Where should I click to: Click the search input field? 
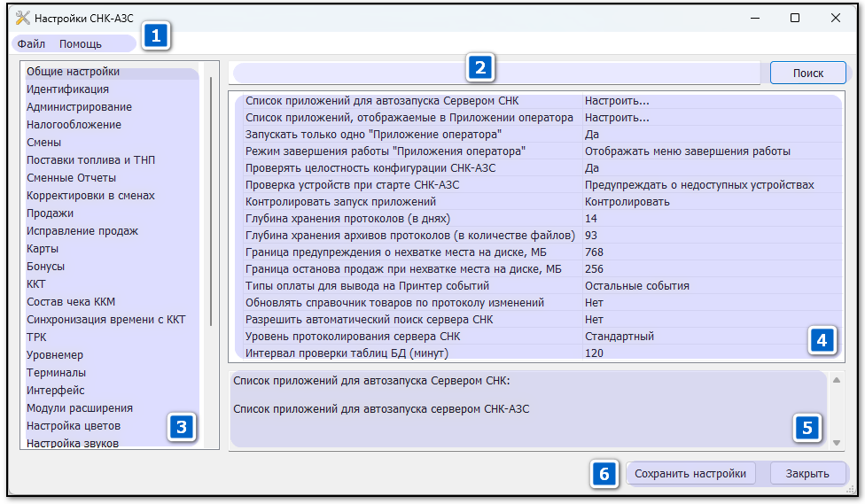pos(496,74)
